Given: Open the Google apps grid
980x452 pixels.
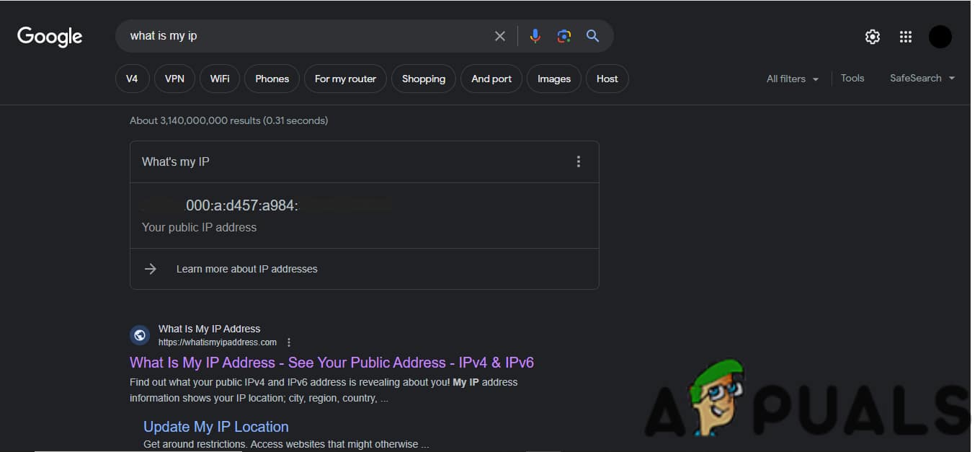Looking at the screenshot, I should click(x=906, y=37).
